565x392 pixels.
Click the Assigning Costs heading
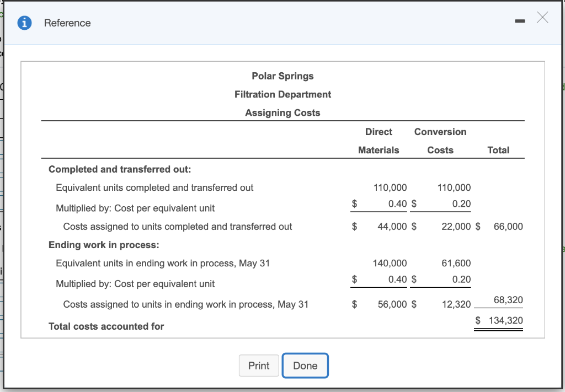click(x=282, y=112)
